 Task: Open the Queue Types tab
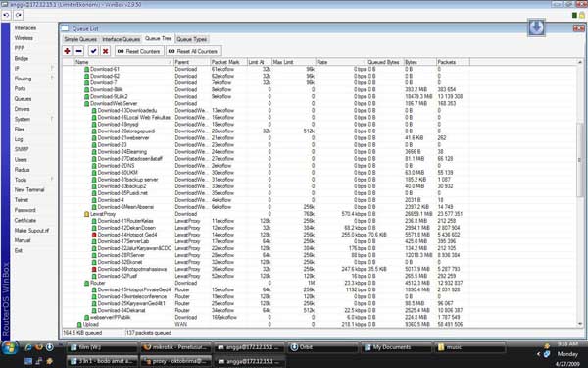click(x=192, y=39)
